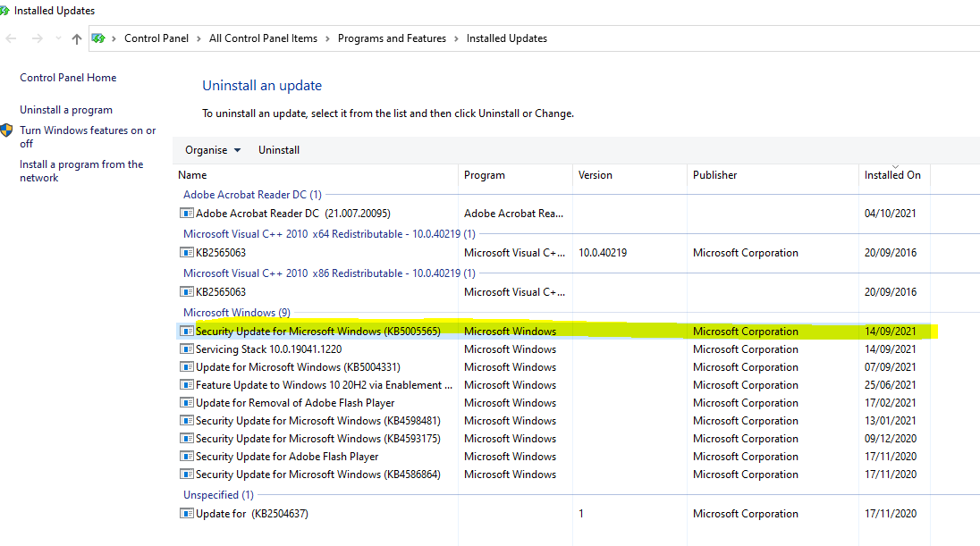Sort by the Name column header
This screenshot has width=980, height=546.
(316, 175)
